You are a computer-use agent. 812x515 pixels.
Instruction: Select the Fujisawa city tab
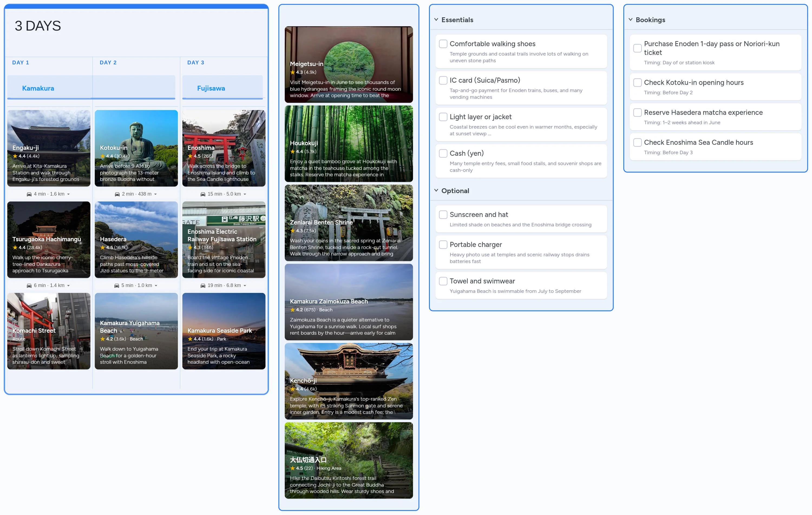(211, 88)
